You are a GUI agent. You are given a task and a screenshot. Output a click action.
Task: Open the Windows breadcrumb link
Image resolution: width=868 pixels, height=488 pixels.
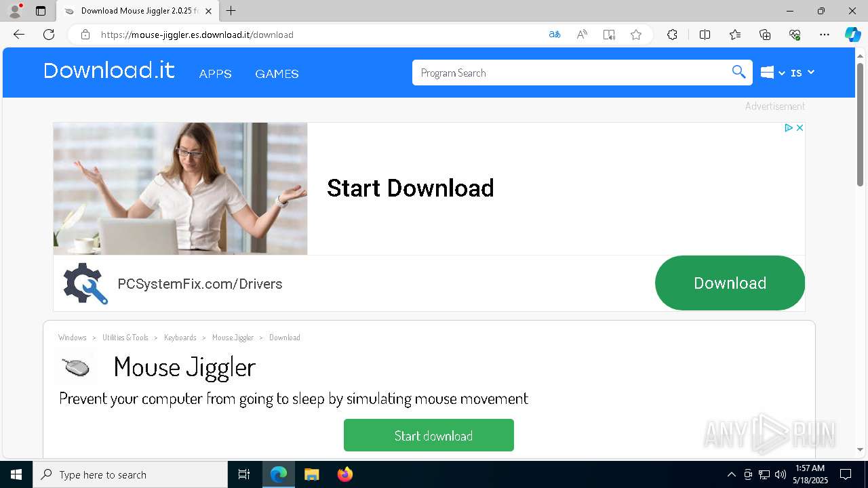click(x=73, y=338)
